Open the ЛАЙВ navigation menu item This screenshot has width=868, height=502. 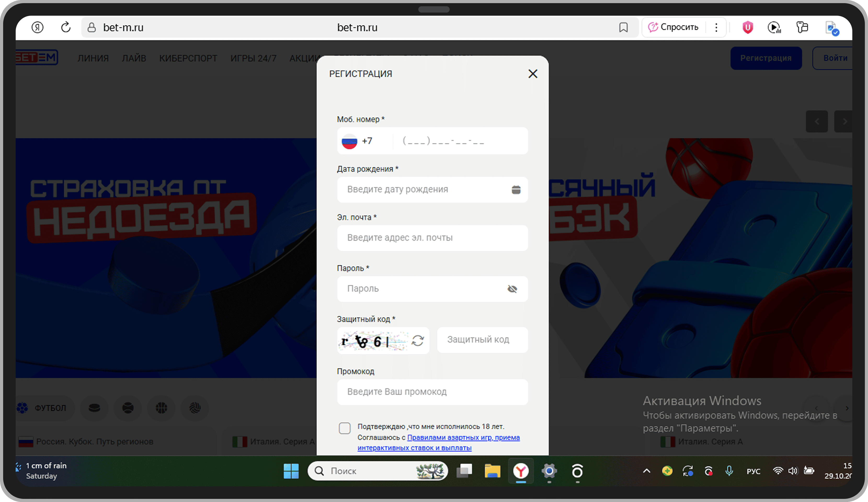click(134, 58)
